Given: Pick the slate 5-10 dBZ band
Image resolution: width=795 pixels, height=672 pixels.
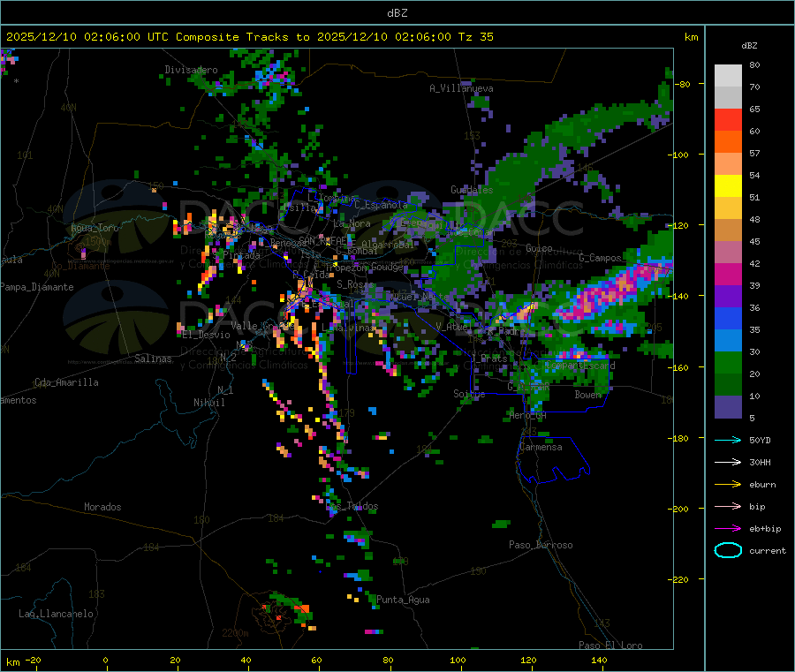Looking at the screenshot, I should [728, 407].
